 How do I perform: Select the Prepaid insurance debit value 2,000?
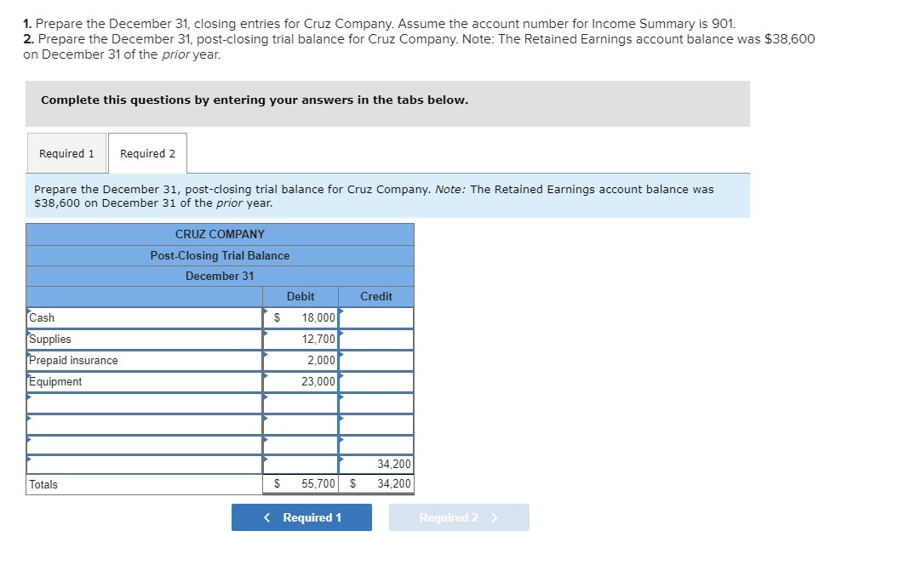[x=301, y=361]
